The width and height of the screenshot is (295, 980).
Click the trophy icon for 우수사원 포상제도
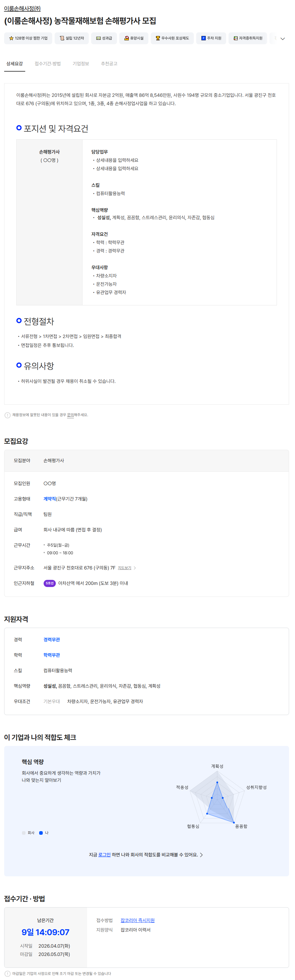coord(158,38)
